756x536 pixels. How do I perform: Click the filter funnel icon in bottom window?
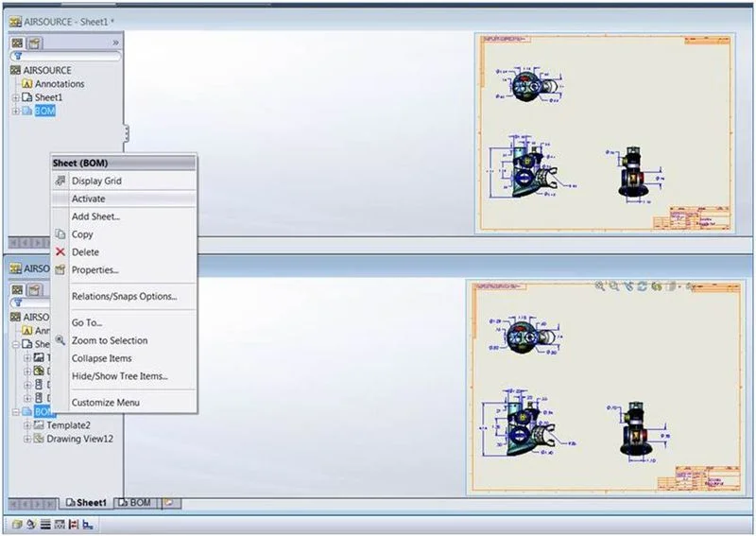click(x=18, y=303)
